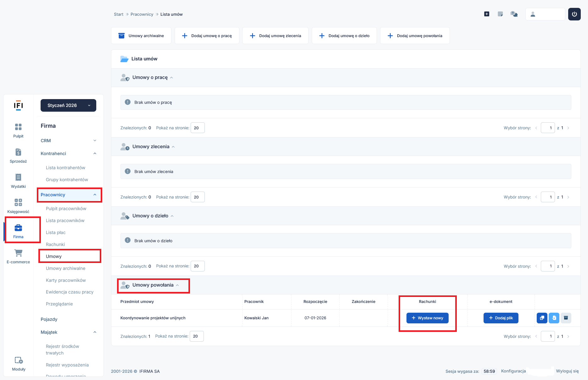This screenshot has height=380, width=588.
Task: Open Ewidencja czasu pracy menu item
Action: coord(70,292)
